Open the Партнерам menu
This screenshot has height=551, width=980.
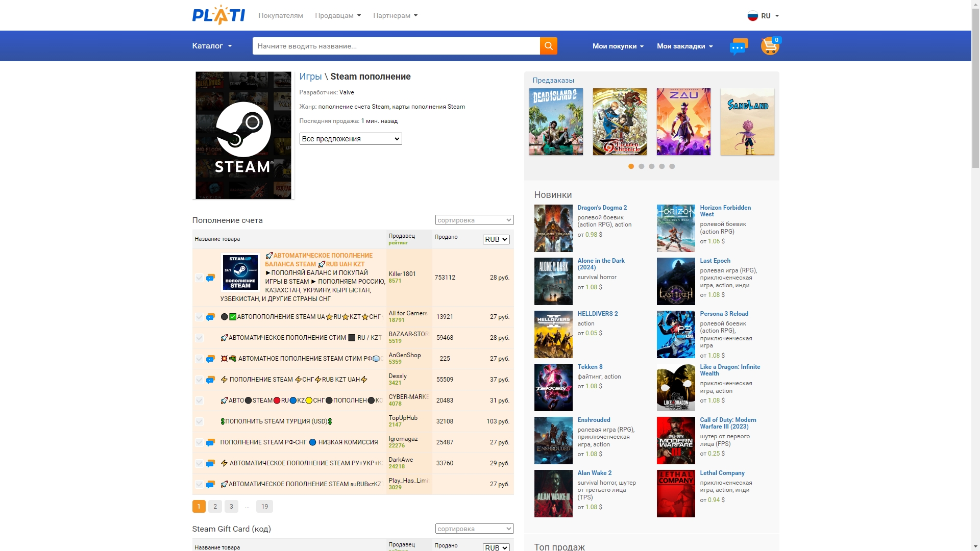pyautogui.click(x=396, y=16)
